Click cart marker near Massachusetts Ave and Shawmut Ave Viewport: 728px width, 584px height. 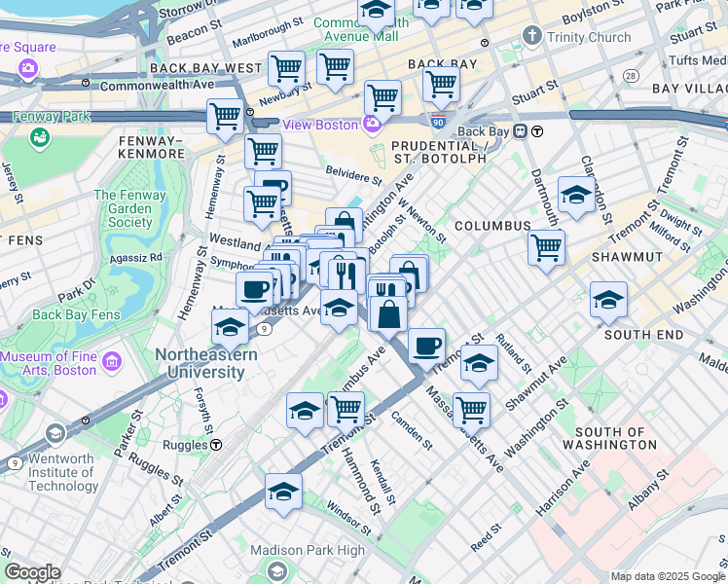click(471, 413)
